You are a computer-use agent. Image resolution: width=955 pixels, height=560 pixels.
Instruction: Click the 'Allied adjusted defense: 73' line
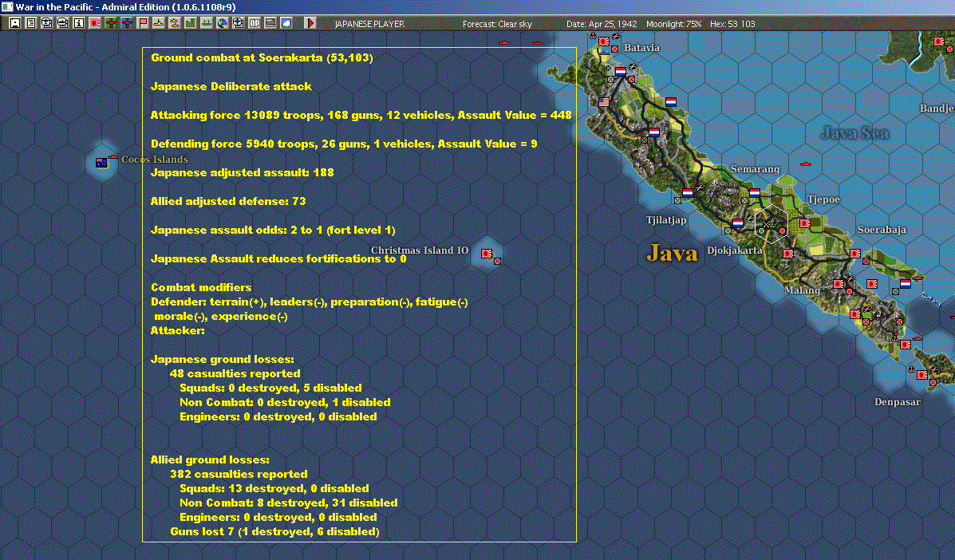coord(228,202)
